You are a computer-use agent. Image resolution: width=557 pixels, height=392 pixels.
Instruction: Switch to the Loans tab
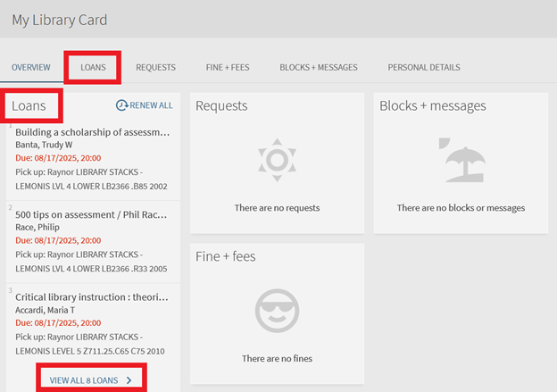[x=93, y=67]
